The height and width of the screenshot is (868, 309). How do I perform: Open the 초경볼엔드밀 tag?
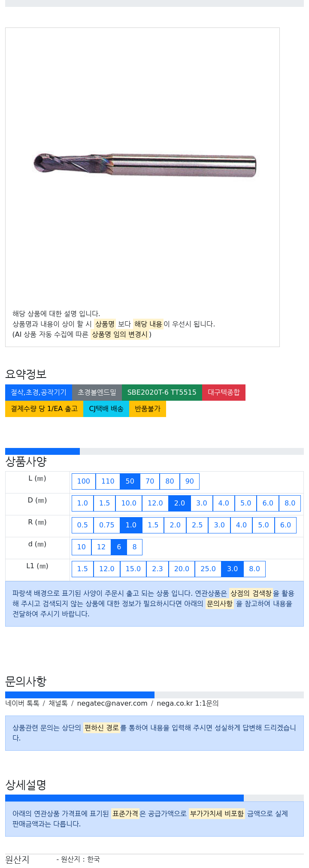pyautogui.click(x=97, y=393)
